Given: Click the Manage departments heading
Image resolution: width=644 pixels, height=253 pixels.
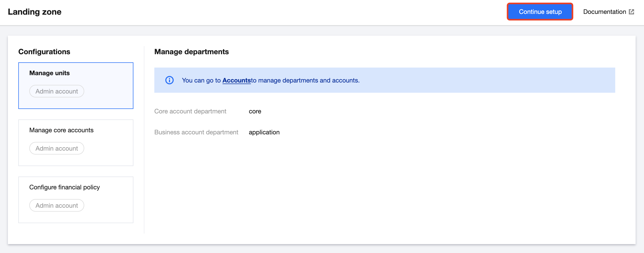Looking at the screenshot, I should click(191, 52).
